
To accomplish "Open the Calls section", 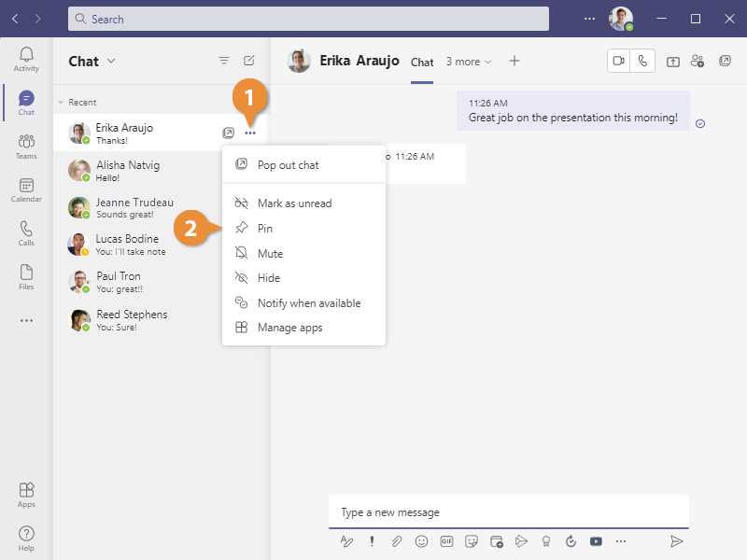I will click(x=26, y=233).
